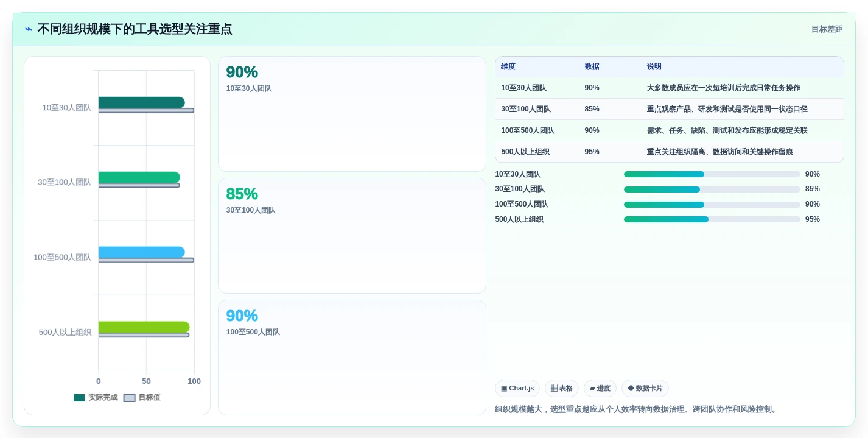Click the 500人以上组织 chart axis label
The height and width of the screenshot is (438, 868).
tap(65, 333)
